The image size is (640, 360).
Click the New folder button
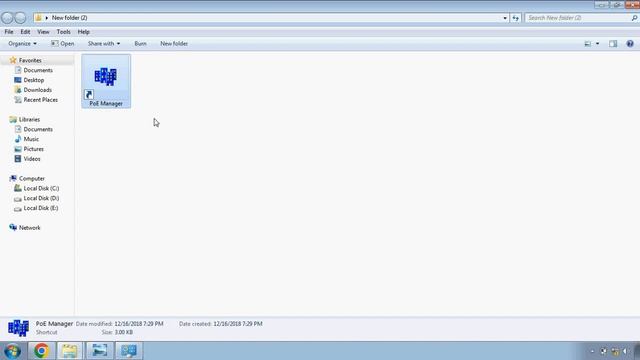[174, 44]
